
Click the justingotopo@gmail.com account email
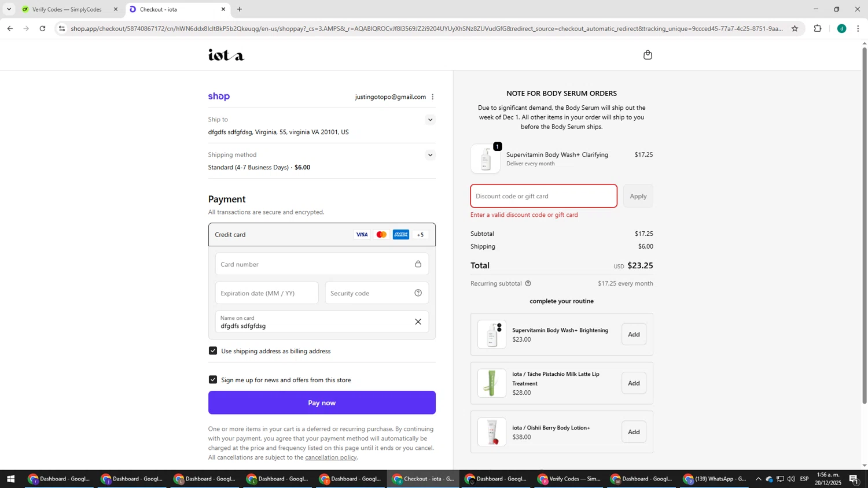[391, 97]
